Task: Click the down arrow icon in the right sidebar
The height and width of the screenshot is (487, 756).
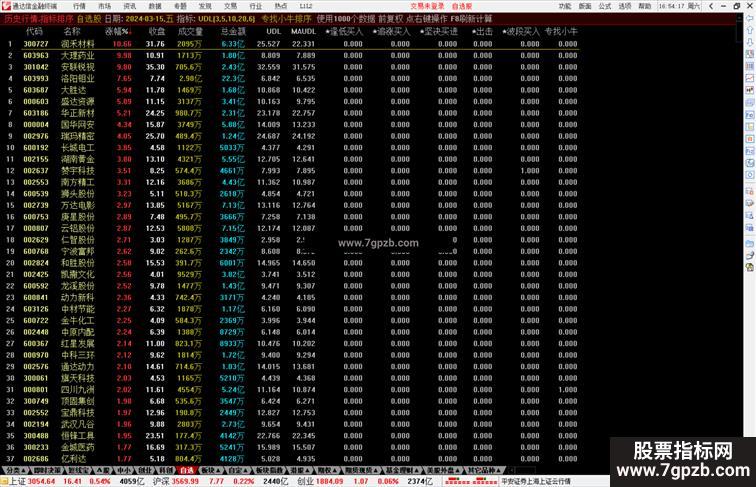Action: coord(750,42)
